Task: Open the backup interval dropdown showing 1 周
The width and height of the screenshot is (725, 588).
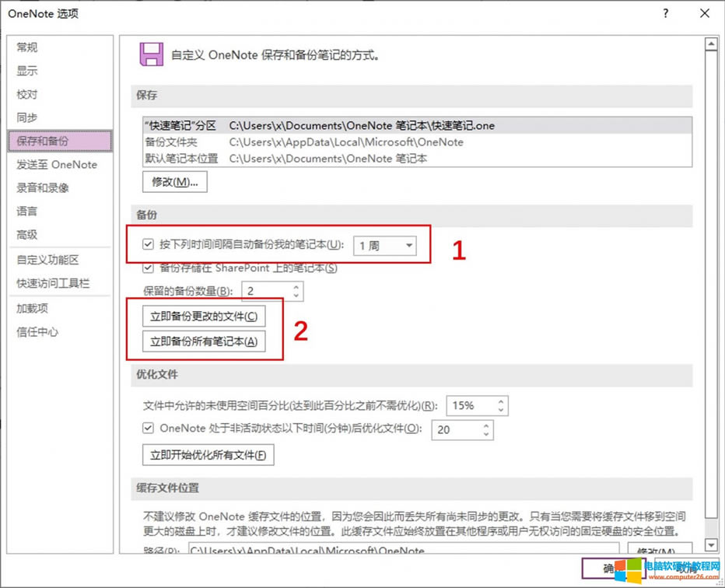Action: (x=385, y=245)
